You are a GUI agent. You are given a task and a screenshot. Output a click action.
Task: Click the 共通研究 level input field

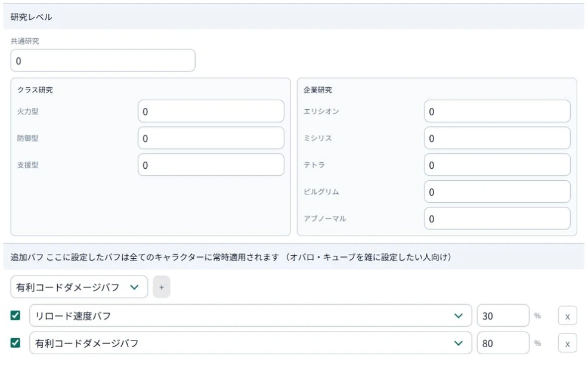(103, 60)
